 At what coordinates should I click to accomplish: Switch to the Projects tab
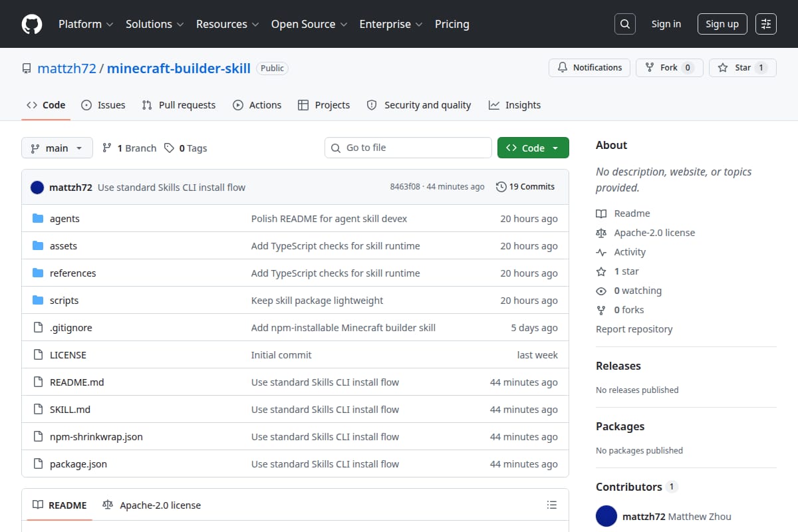[324, 105]
